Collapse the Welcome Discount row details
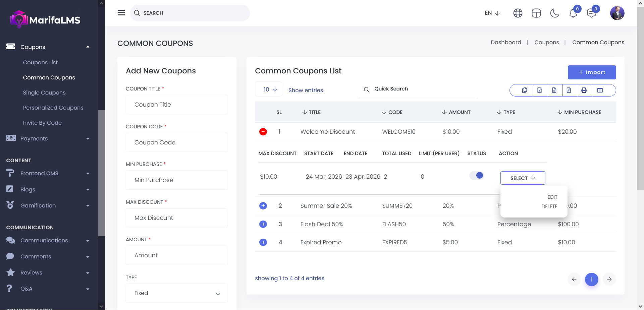 pyautogui.click(x=263, y=132)
